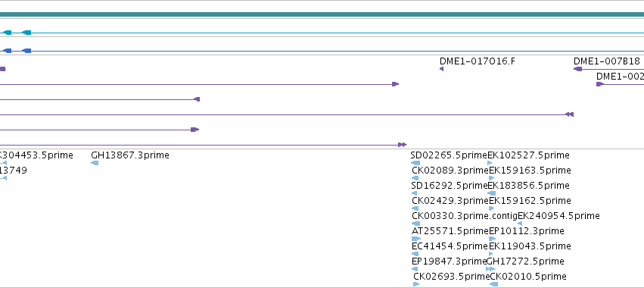
Task: Select the EK159162.5prime label
Action: 530,201
